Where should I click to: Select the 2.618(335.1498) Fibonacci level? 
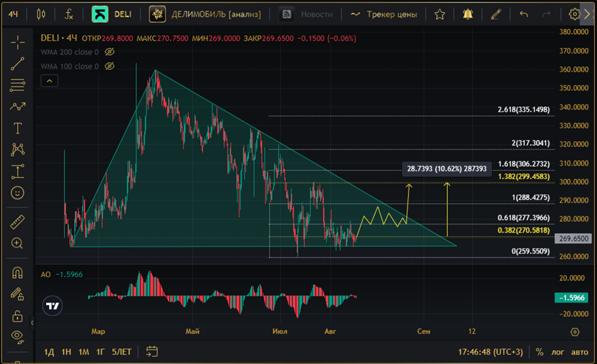(x=523, y=109)
